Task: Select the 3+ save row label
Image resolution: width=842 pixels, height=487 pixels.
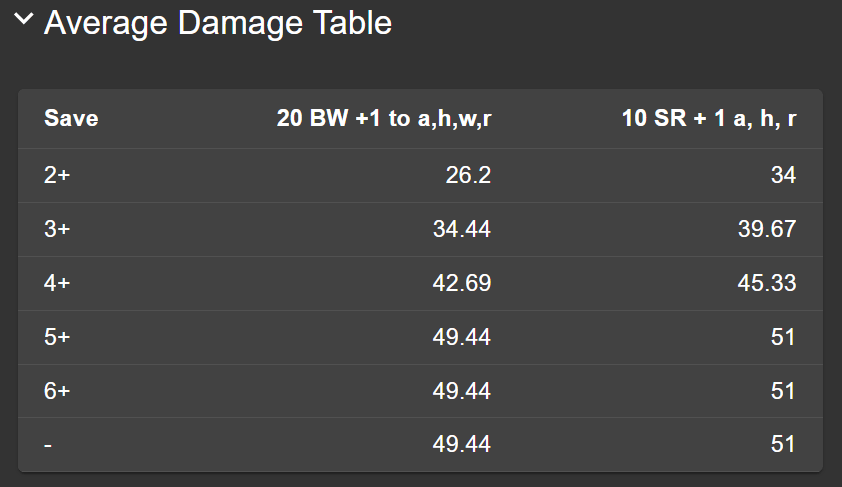Action: tap(57, 230)
